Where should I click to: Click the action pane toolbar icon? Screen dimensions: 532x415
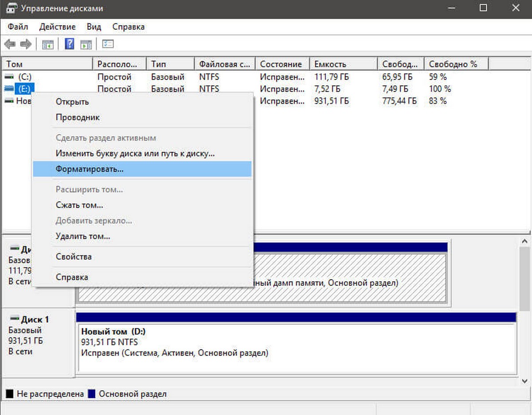(x=86, y=44)
